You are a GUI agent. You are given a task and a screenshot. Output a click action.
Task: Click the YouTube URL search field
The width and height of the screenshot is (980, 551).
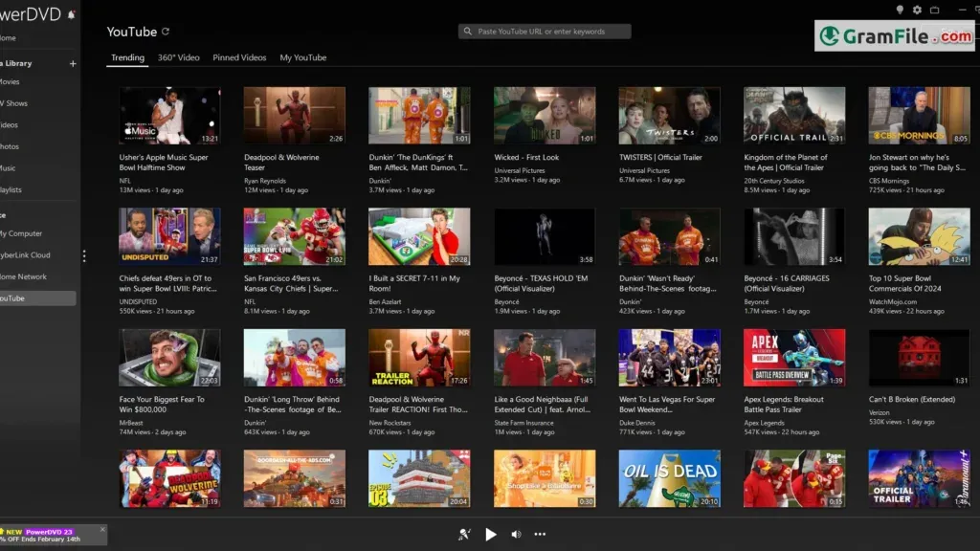pos(545,32)
